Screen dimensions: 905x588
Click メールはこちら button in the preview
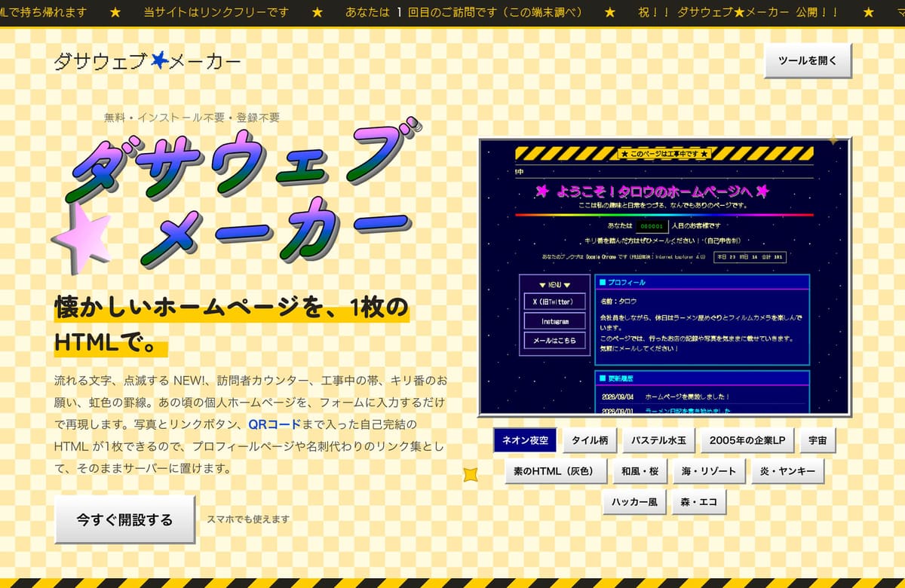pos(554,341)
